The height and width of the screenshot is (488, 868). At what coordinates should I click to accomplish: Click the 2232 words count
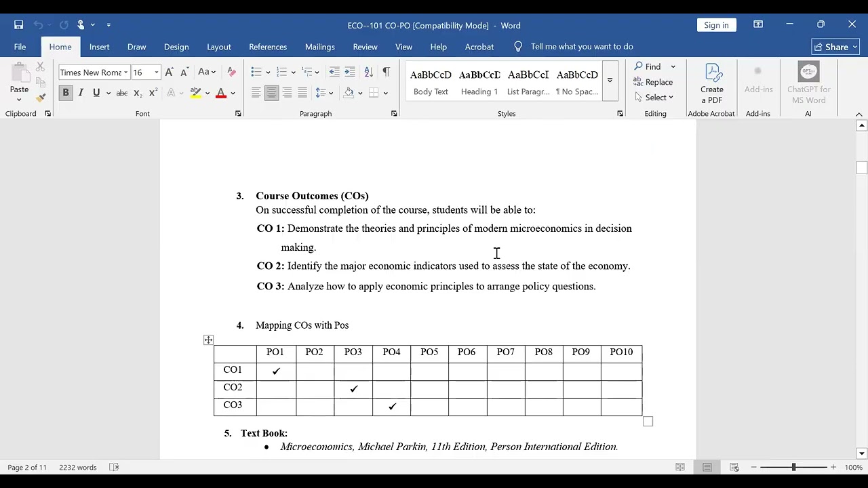(x=78, y=467)
